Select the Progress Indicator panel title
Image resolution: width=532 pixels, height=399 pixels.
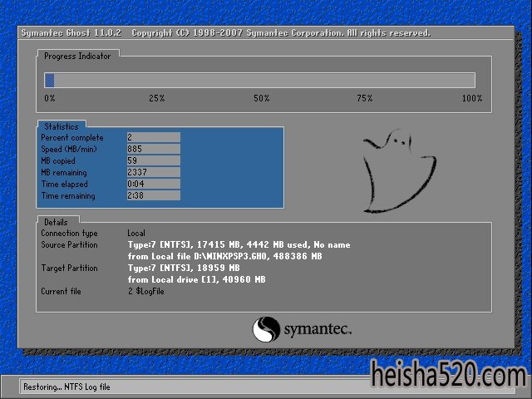tap(77, 57)
